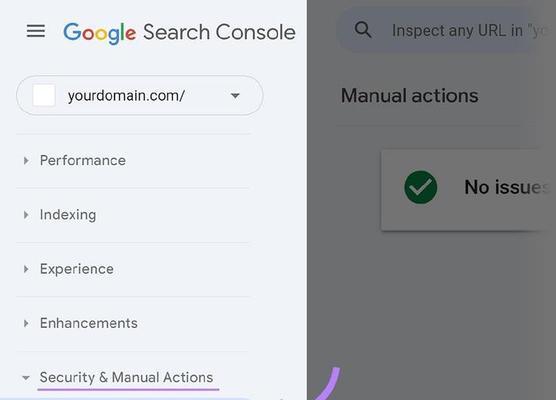Click the search magnifier icon
556x400 pixels.
(363, 30)
